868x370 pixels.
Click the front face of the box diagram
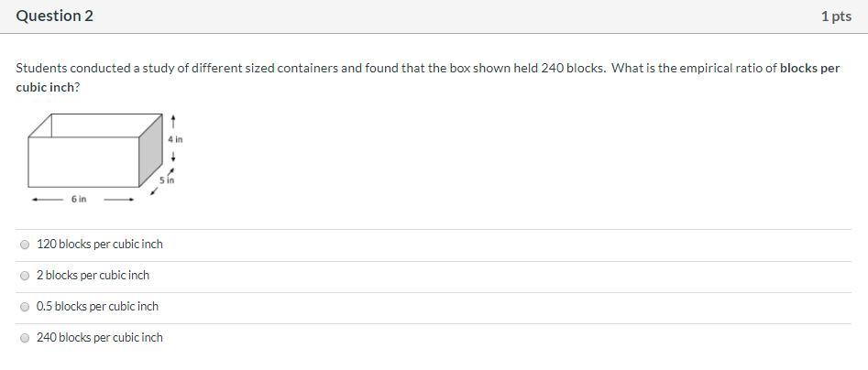pos(82,163)
